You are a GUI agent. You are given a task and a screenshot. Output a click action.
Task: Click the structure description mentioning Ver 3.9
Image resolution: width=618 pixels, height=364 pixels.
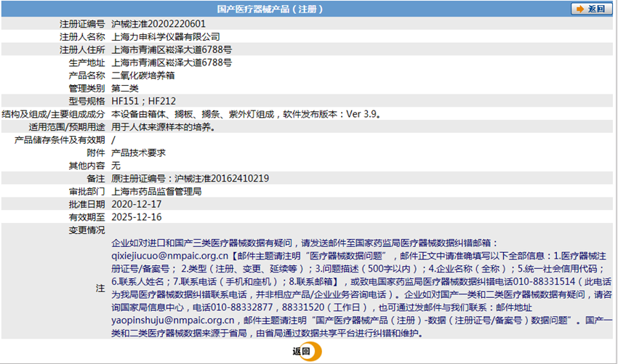[246, 114]
